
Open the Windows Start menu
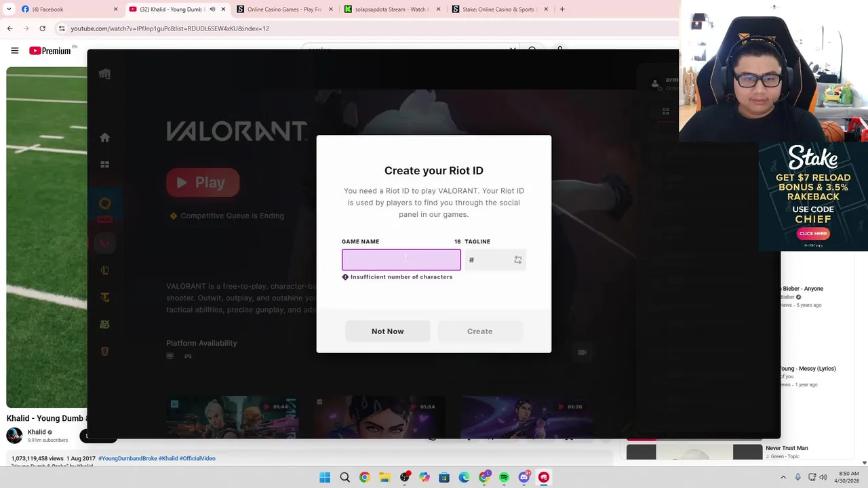click(325, 477)
